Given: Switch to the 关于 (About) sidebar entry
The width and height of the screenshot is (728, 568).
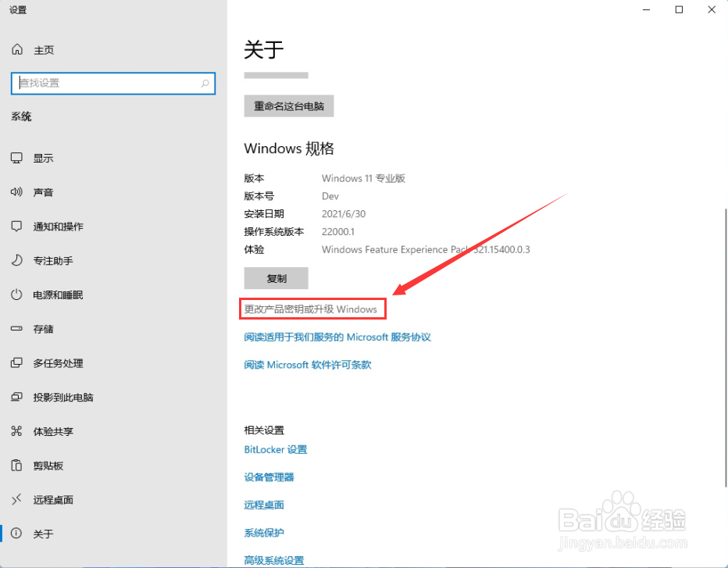Looking at the screenshot, I should pos(17,534).
